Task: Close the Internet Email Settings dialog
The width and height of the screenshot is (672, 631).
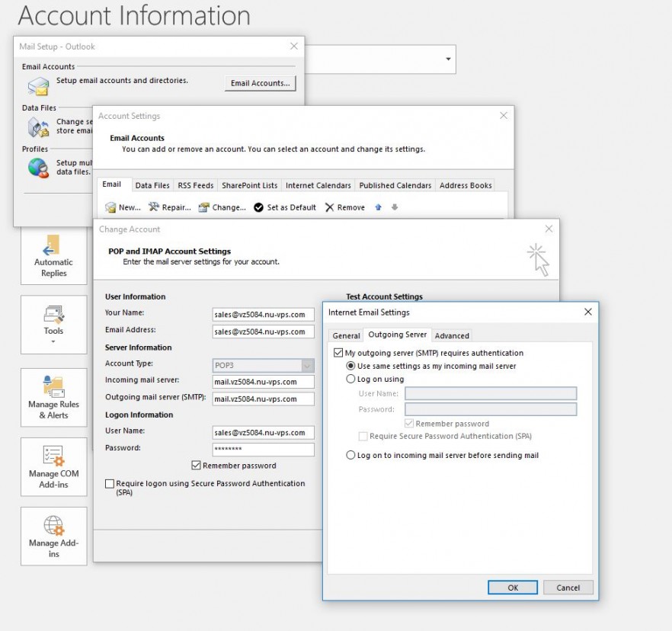Action: (x=588, y=312)
